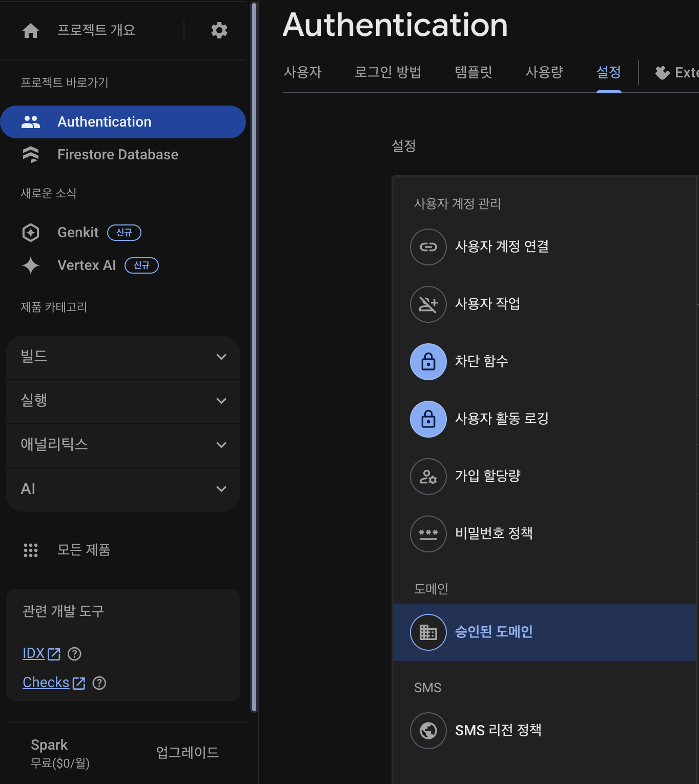
Task: Expand the AI category
Action: pos(123,489)
